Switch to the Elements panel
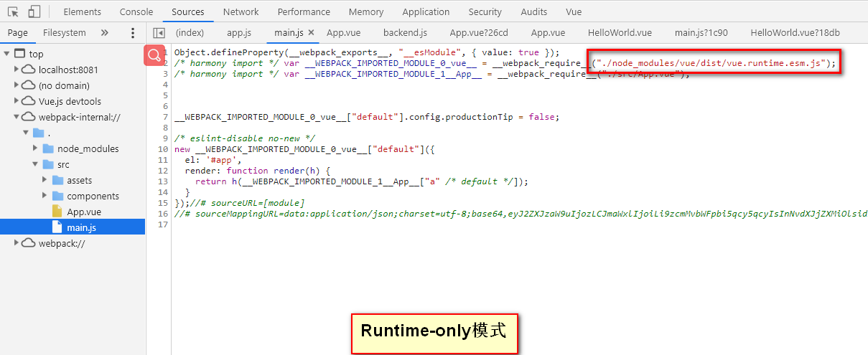 click(83, 11)
